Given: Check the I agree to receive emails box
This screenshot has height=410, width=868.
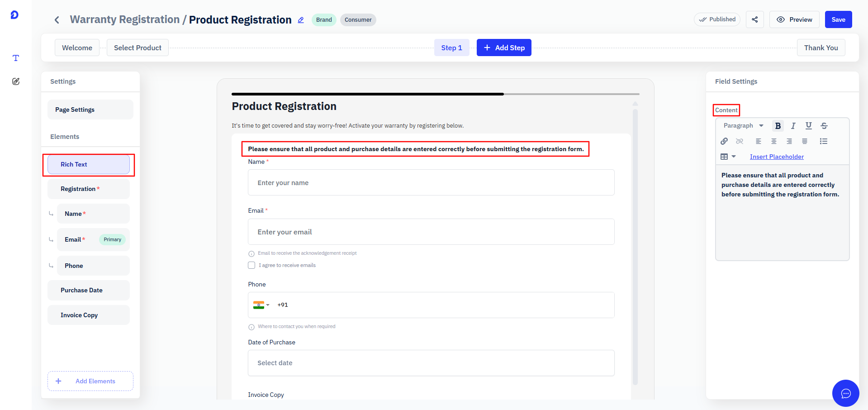Looking at the screenshot, I should pyautogui.click(x=251, y=265).
